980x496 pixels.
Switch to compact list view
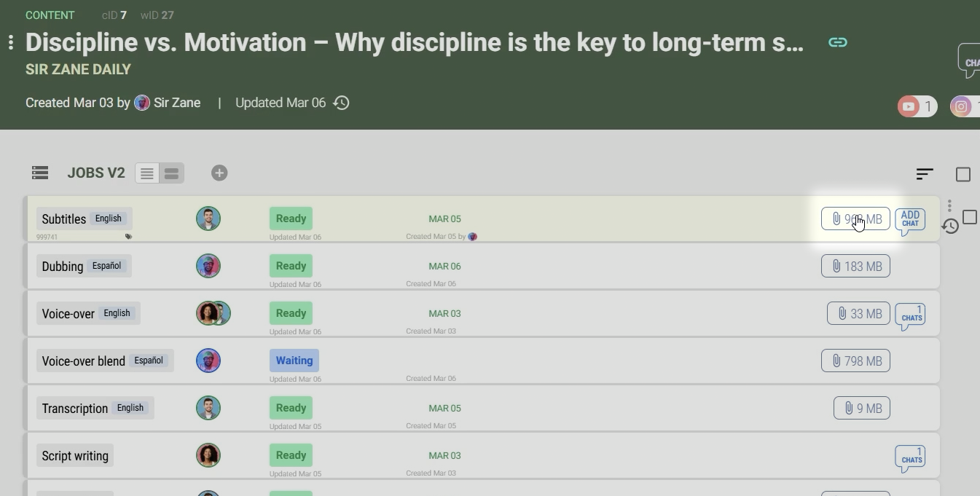coord(147,173)
